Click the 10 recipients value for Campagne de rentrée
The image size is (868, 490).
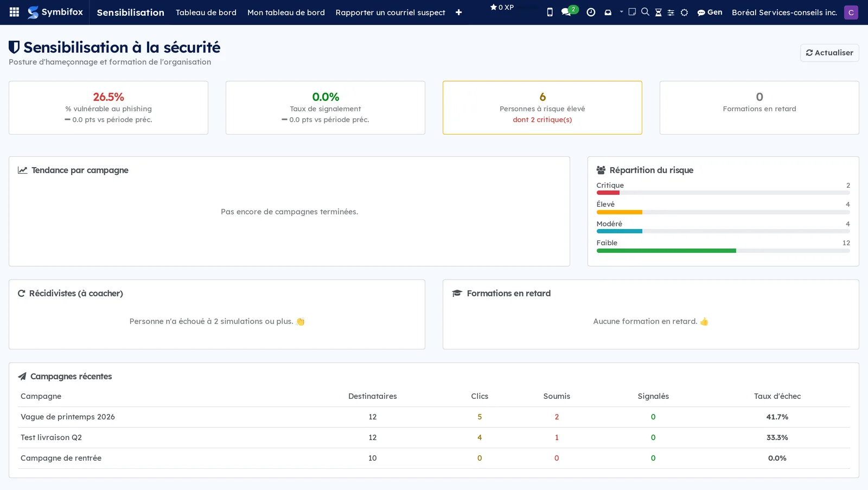pyautogui.click(x=373, y=458)
